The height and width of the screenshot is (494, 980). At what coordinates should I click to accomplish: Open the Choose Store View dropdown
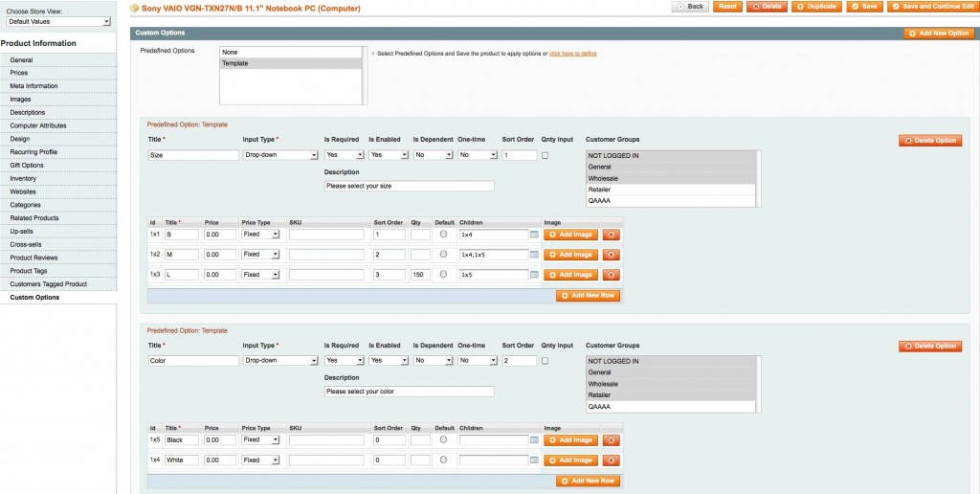click(58, 21)
